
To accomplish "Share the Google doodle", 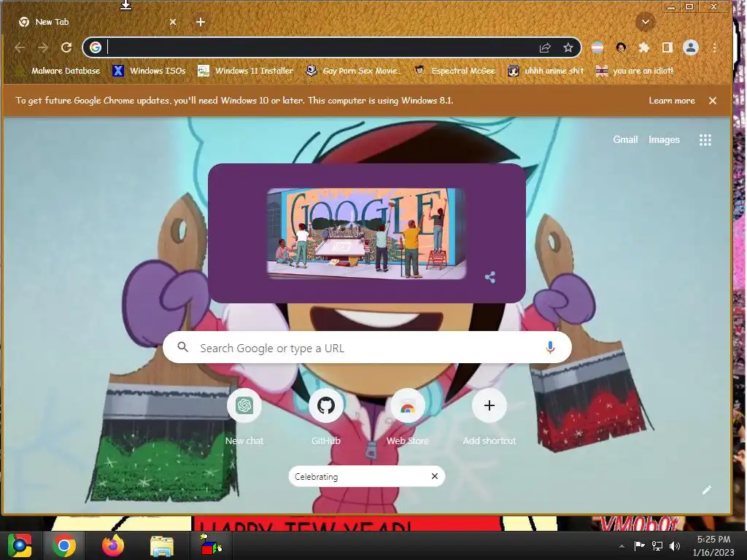I will pyautogui.click(x=489, y=277).
